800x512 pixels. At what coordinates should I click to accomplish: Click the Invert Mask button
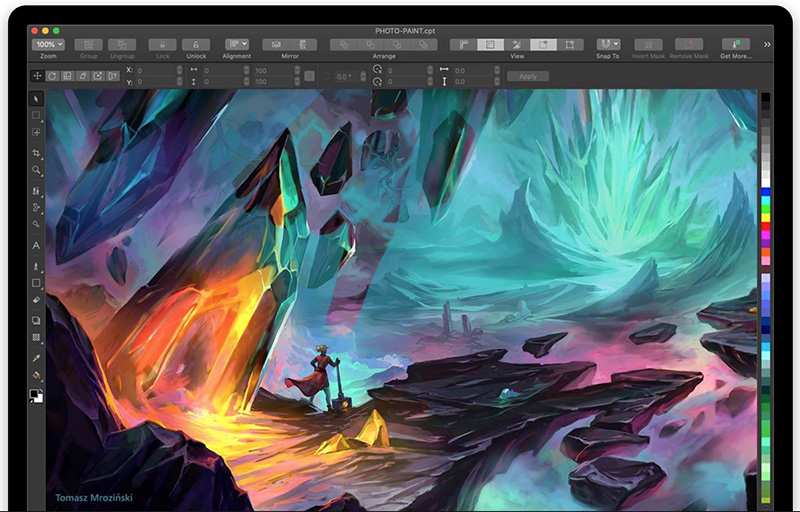[648, 44]
